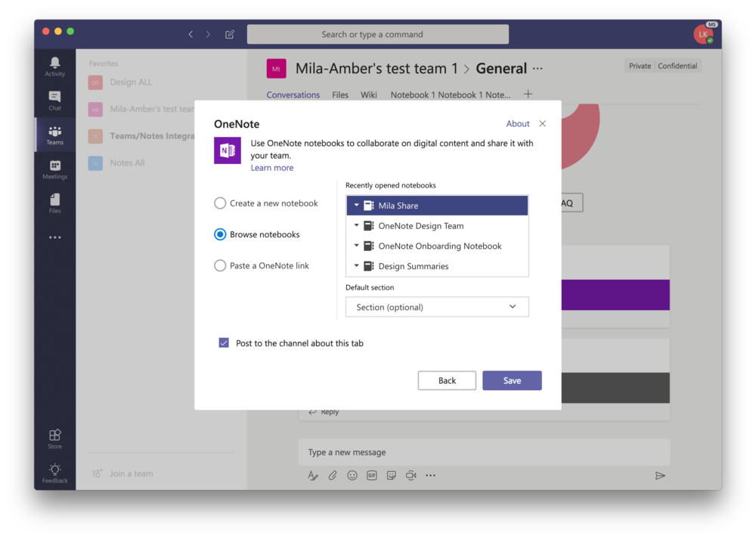The height and width of the screenshot is (539, 756).
Task: Add a new tab with plus icon
Action: coord(528,94)
